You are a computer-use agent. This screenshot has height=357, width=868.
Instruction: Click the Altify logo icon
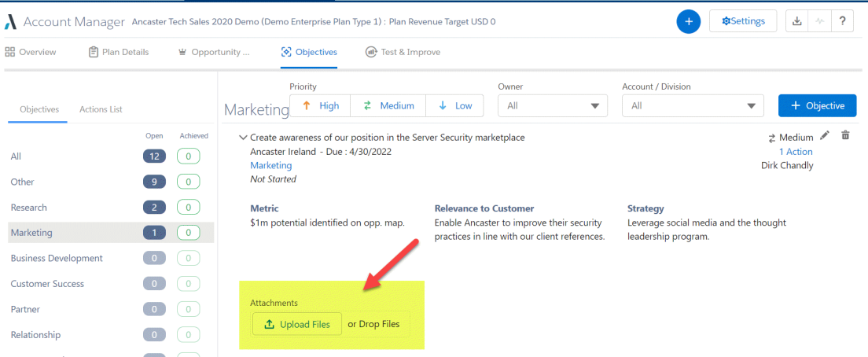[10, 22]
